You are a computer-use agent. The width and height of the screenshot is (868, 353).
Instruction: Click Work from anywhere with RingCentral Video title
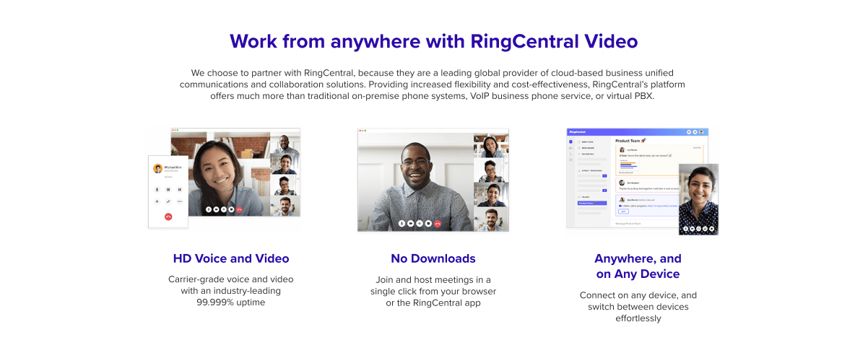click(x=433, y=41)
